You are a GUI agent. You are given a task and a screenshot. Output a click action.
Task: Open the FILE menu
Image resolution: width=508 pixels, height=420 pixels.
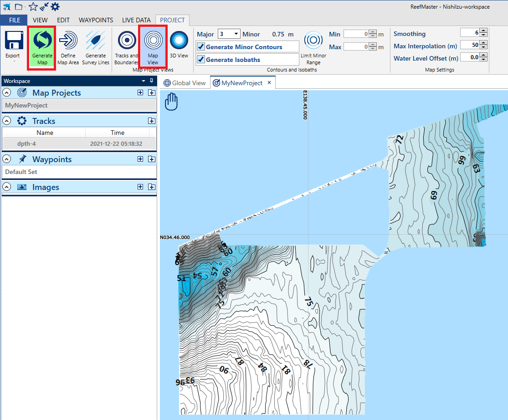pyautogui.click(x=14, y=20)
